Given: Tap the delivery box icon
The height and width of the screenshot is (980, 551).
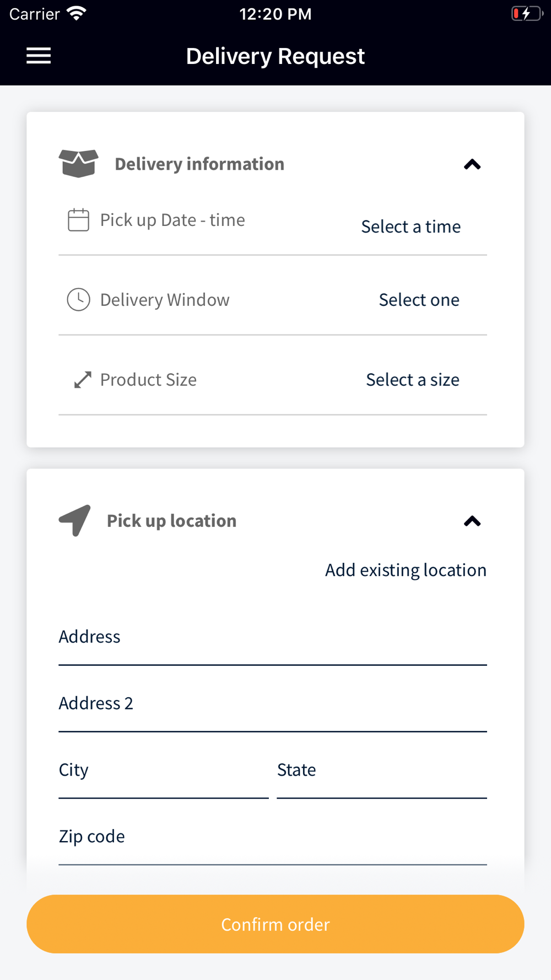Looking at the screenshot, I should click(x=78, y=163).
